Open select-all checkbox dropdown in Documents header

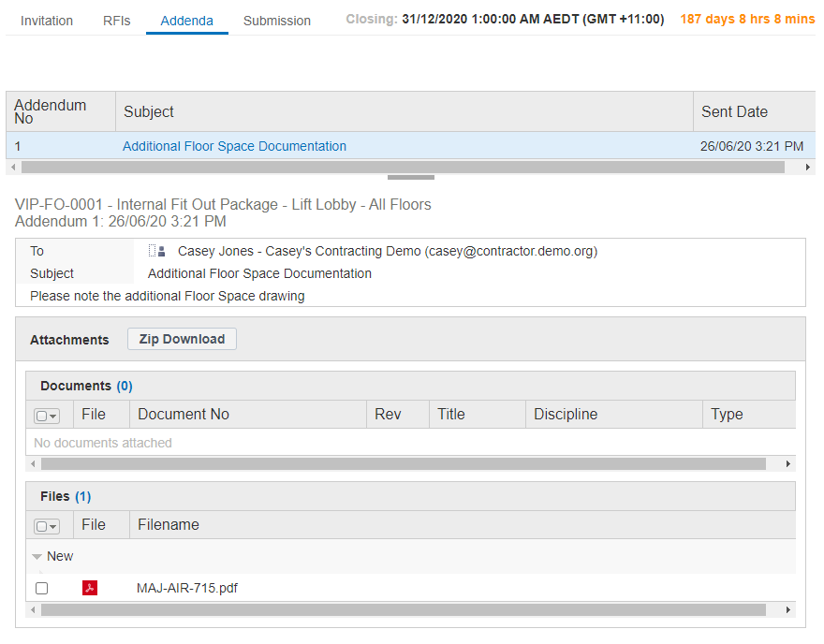coord(47,416)
